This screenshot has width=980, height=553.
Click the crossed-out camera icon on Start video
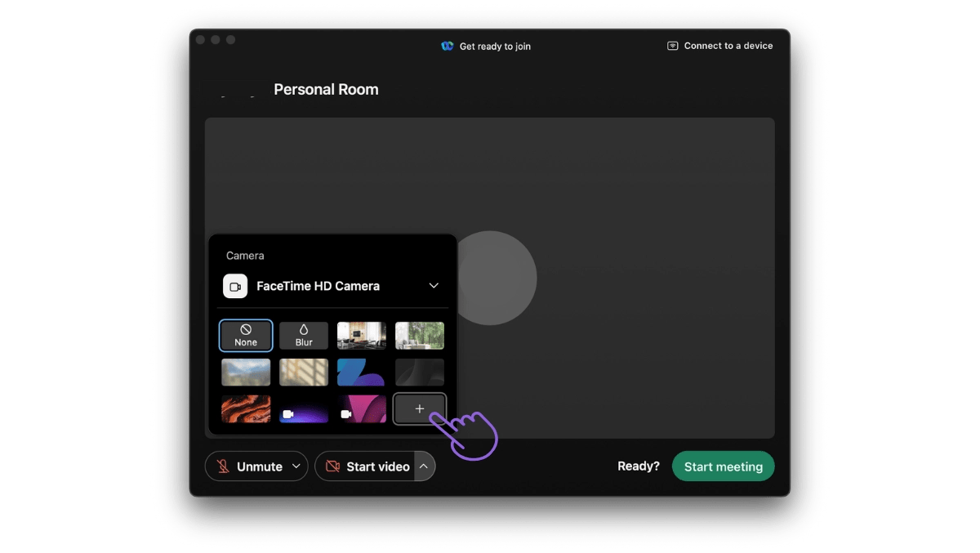pos(334,466)
